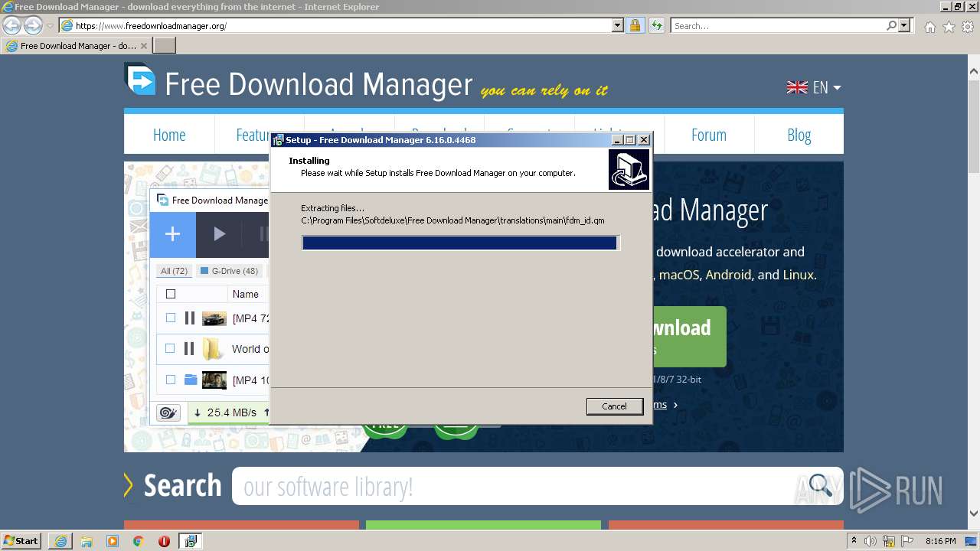
Task: Open Internet Explorer from the taskbar
Action: (60, 541)
